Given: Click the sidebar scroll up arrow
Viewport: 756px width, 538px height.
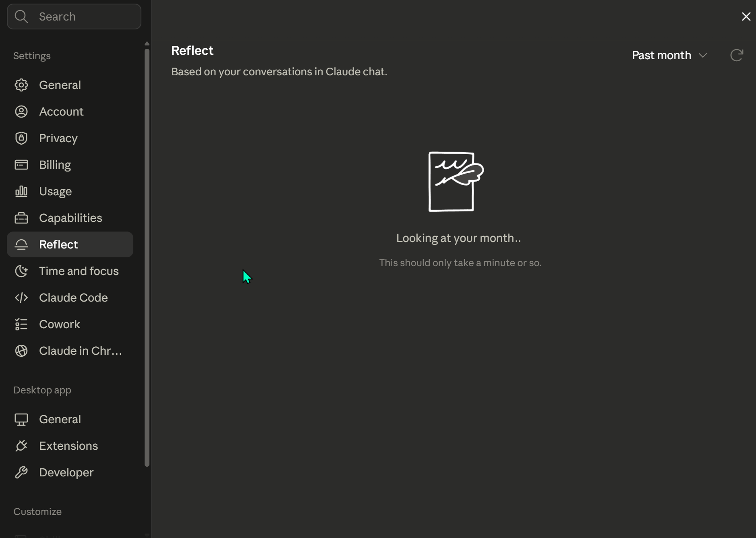Looking at the screenshot, I should tap(147, 43).
